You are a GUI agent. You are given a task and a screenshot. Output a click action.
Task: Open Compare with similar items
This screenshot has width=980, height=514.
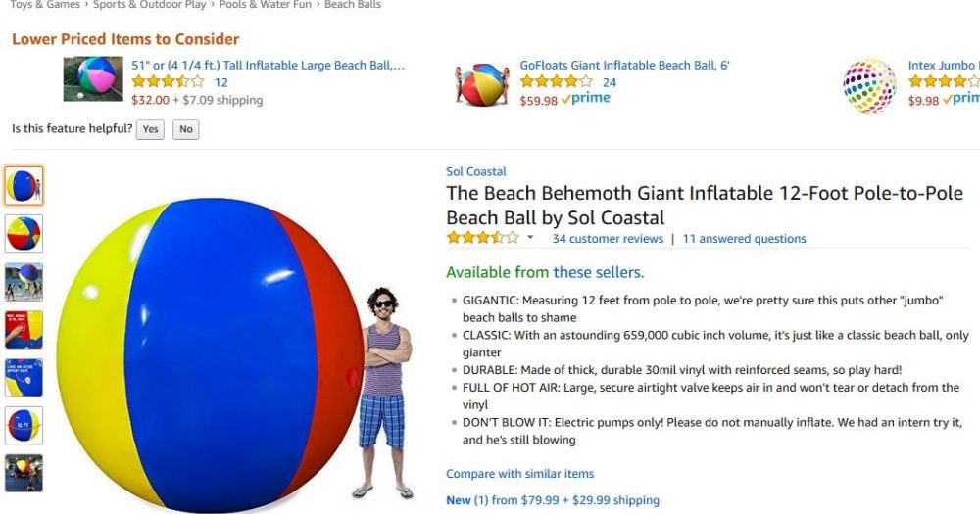(520, 474)
